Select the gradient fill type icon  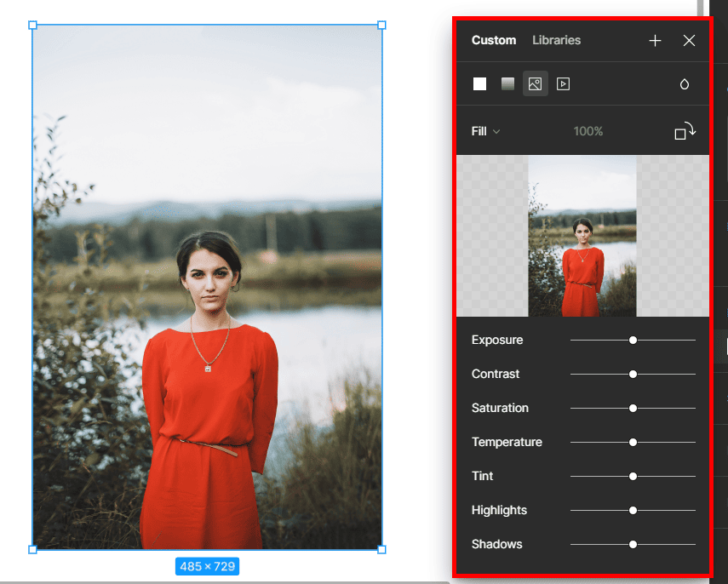coord(507,83)
